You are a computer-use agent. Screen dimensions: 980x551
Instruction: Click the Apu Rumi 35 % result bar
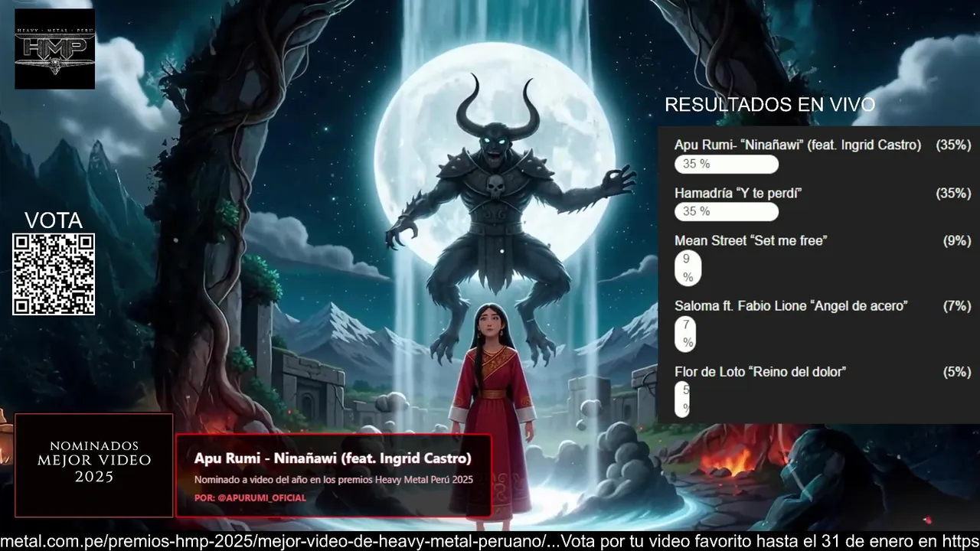click(726, 164)
